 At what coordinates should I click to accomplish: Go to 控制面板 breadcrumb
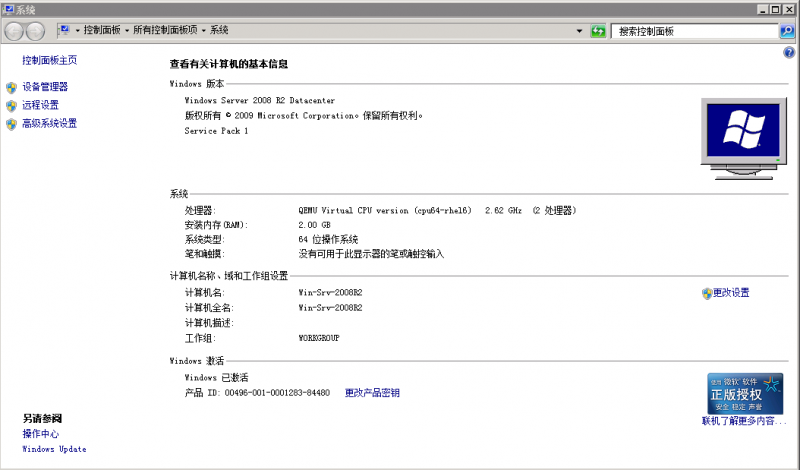coord(102,30)
